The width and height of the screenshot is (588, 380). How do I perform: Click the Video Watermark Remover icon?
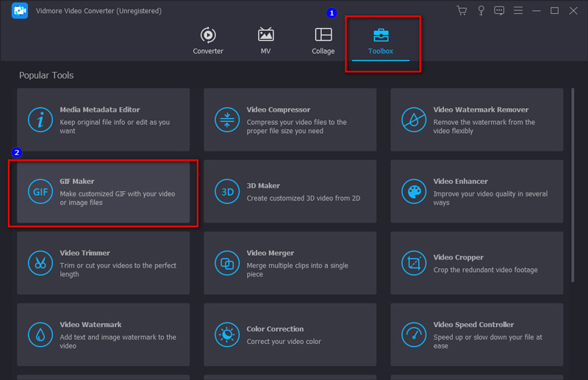point(414,120)
